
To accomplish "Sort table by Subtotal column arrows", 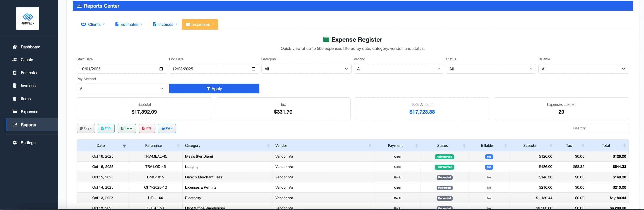I will 551,146.
